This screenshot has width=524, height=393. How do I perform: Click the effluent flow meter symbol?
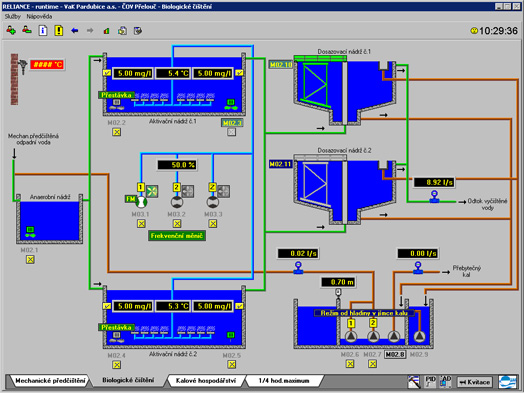click(x=434, y=197)
